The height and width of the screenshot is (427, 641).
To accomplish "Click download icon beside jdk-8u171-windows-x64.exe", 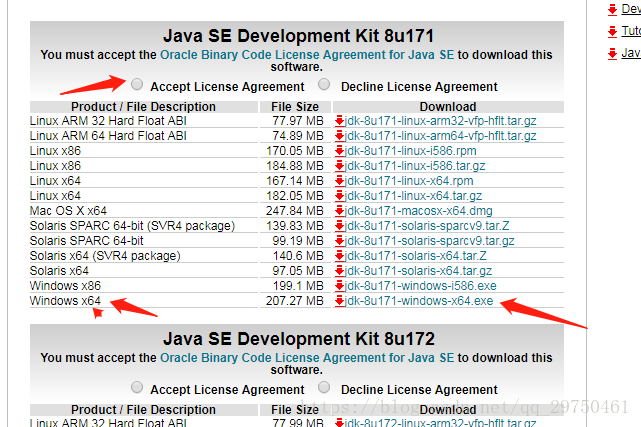I will tap(339, 301).
